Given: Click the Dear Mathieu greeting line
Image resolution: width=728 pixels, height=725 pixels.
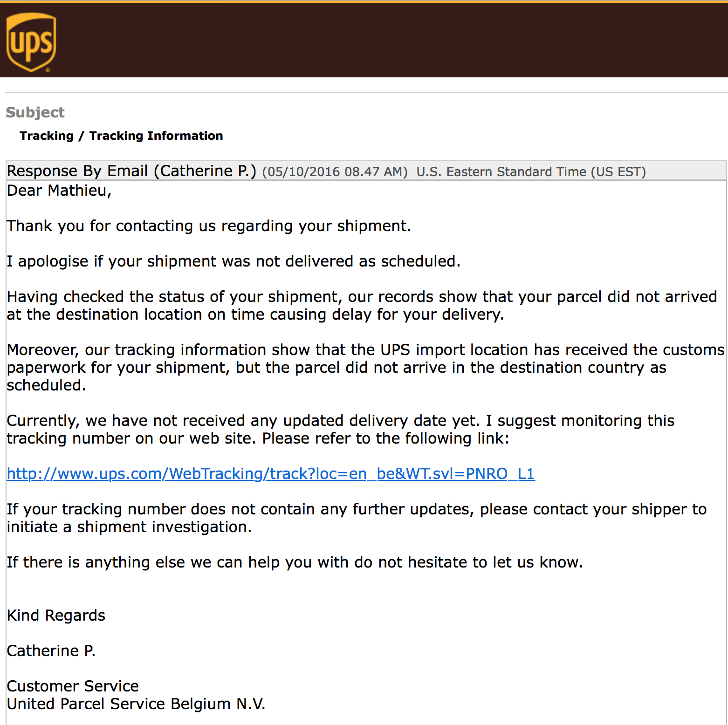Looking at the screenshot, I should pyautogui.click(x=59, y=191).
